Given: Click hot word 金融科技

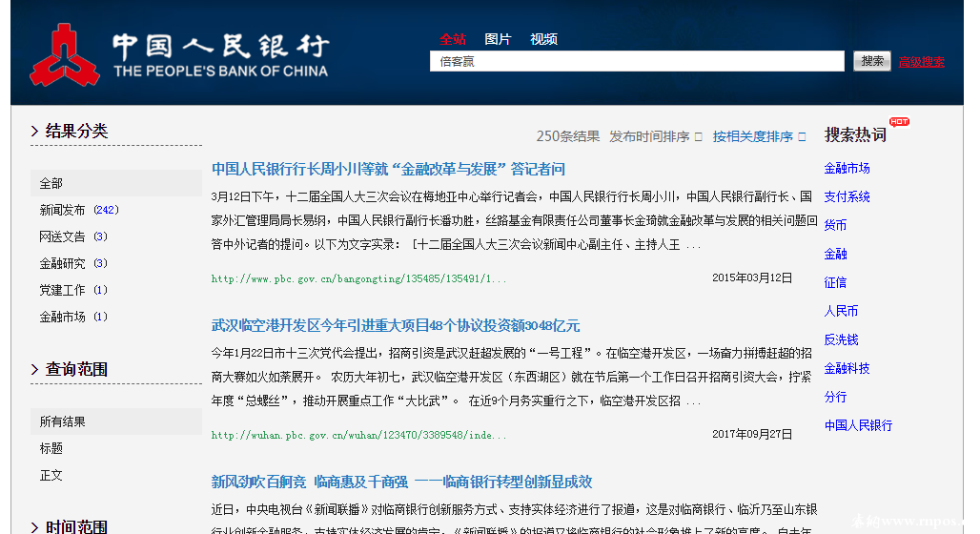Looking at the screenshot, I should [x=847, y=368].
